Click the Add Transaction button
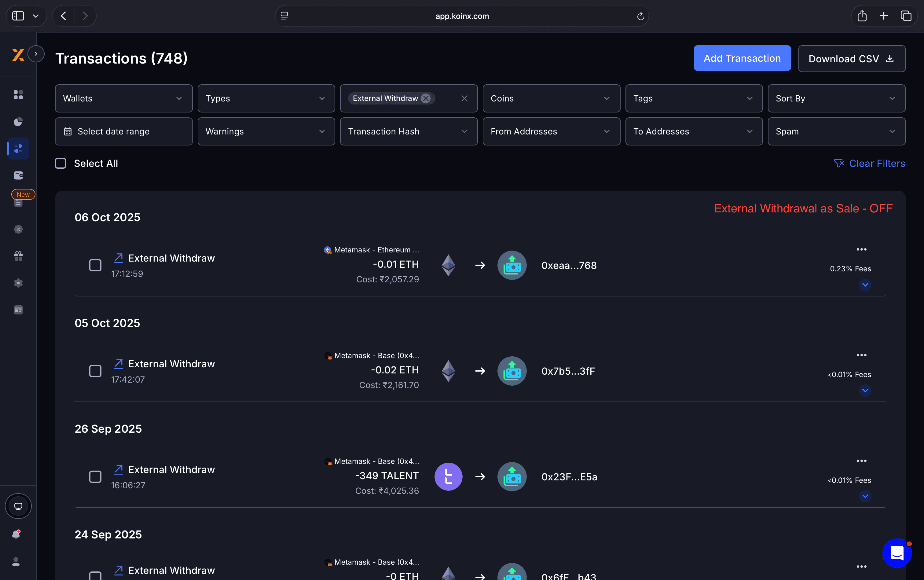Viewport: 924px width, 580px height. click(x=742, y=58)
